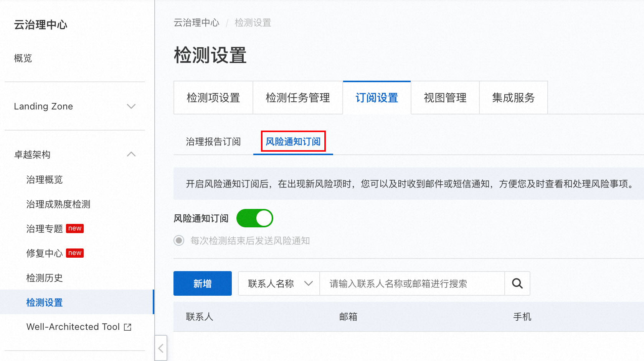
Task: Collapse the sidebar with the left arrow handle
Action: 161,348
